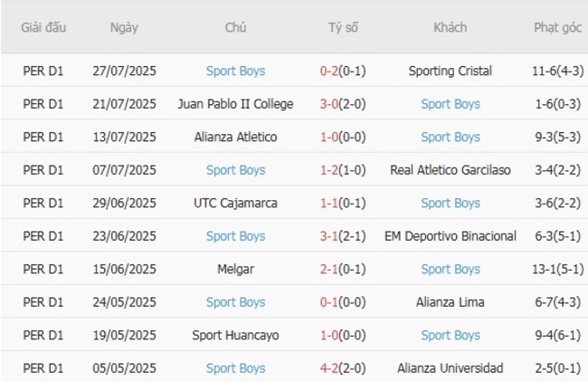The height and width of the screenshot is (382, 588).
Task: Click the Sport Huancayo team name
Action: [235, 335]
